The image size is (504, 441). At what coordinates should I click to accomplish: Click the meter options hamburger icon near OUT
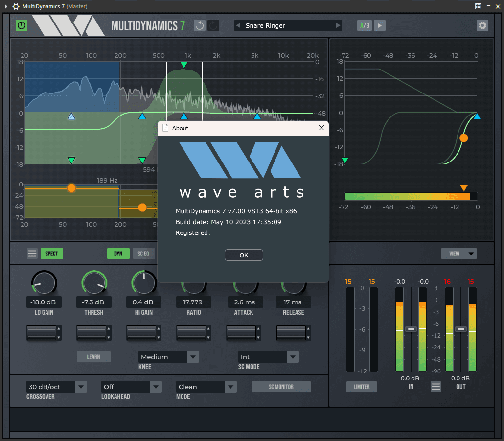(436, 387)
